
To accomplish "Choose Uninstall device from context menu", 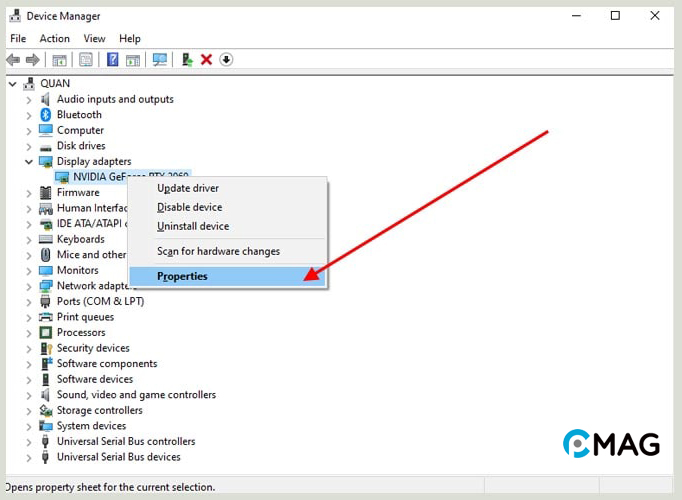I will (x=227, y=226).
